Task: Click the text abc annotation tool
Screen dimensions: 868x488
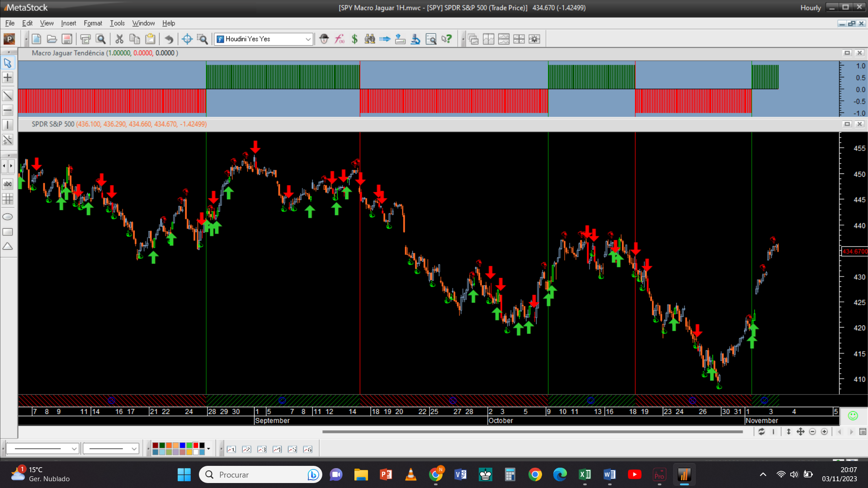Action: tap(8, 184)
